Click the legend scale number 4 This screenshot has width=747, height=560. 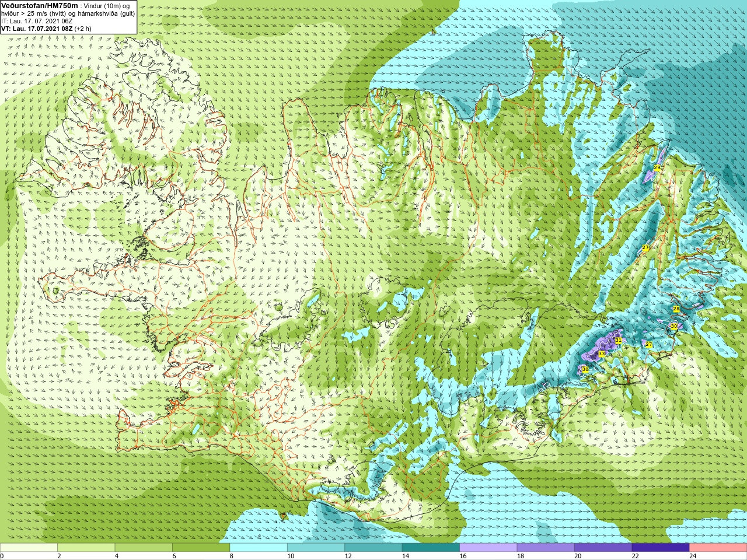(x=117, y=556)
